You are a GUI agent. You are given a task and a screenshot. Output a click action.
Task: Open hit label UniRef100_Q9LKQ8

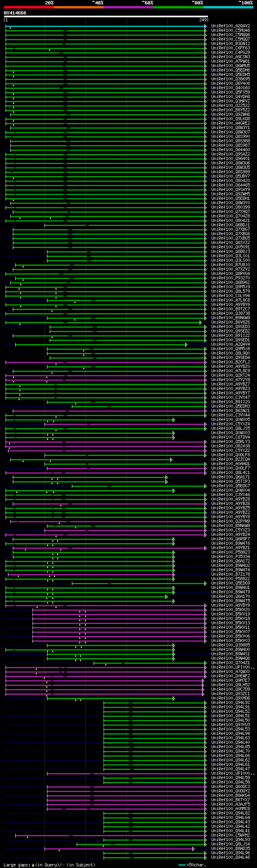pyautogui.click(x=230, y=119)
